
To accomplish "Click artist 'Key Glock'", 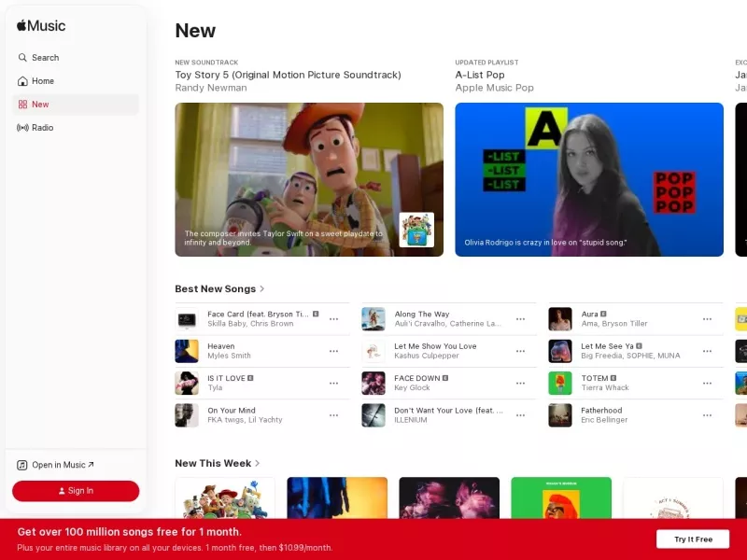I will tap(412, 387).
